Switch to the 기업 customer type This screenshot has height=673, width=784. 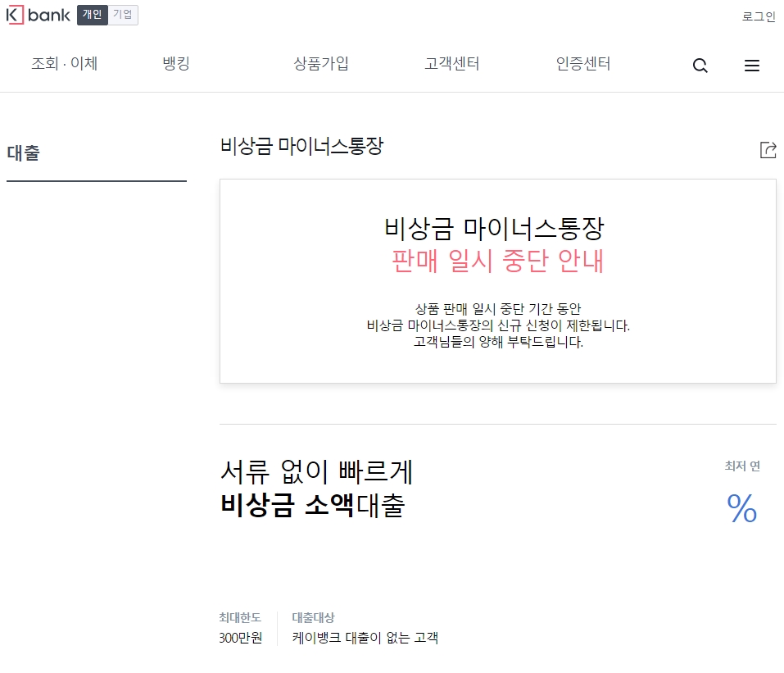123,15
